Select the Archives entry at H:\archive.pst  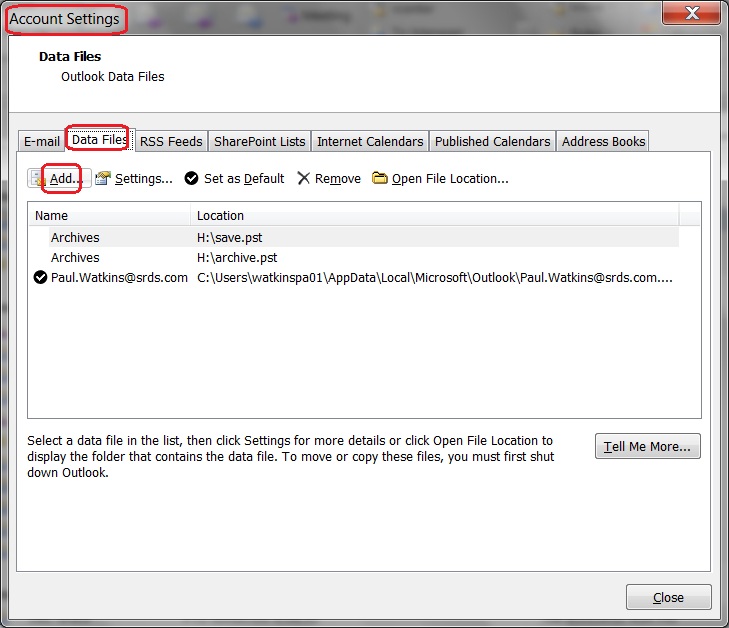tap(75, 258)
